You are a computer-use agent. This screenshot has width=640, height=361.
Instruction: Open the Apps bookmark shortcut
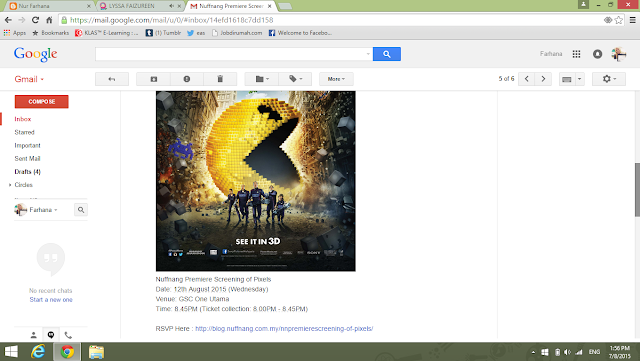(x=15, y=33)
